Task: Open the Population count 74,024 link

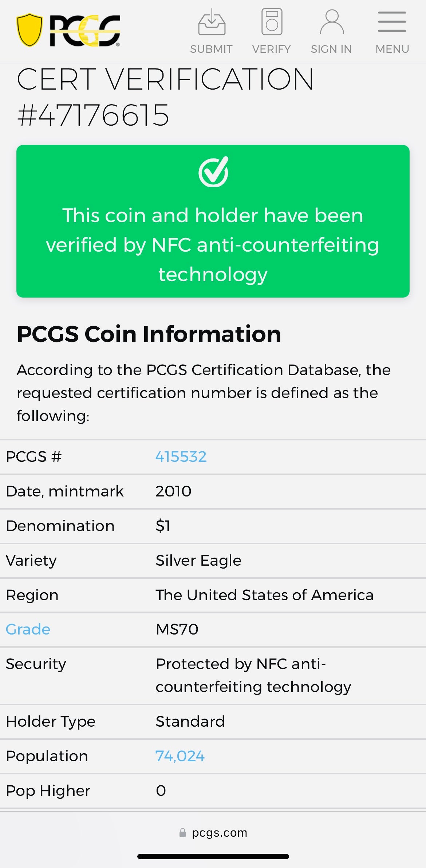Action: point(180,756)
